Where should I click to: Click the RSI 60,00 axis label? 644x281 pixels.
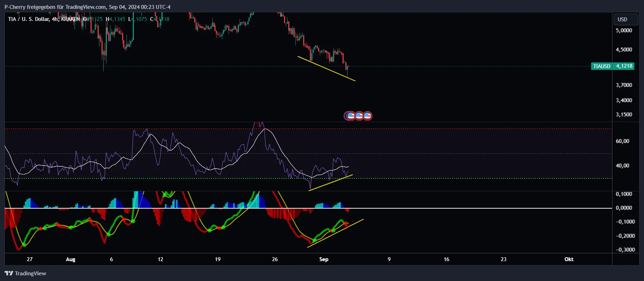[x=622, y=141]
